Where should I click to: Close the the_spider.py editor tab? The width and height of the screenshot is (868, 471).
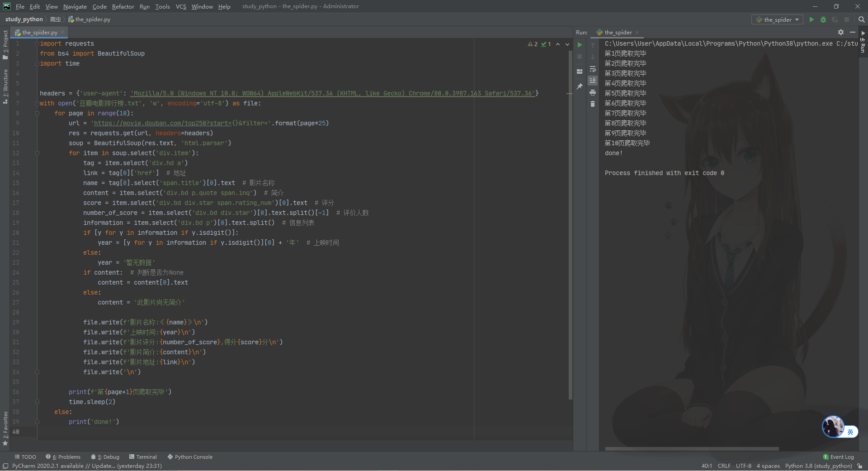pyautogui.click(x=62, y=33)
